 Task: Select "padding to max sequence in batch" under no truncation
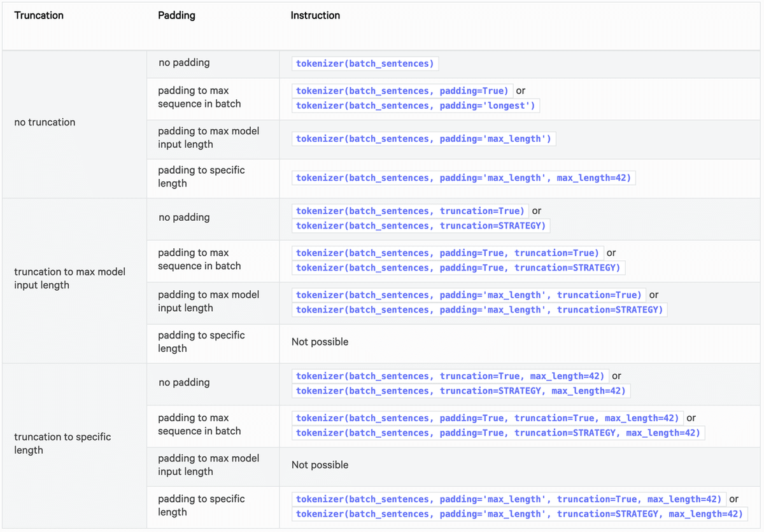[x=199, y=97]
